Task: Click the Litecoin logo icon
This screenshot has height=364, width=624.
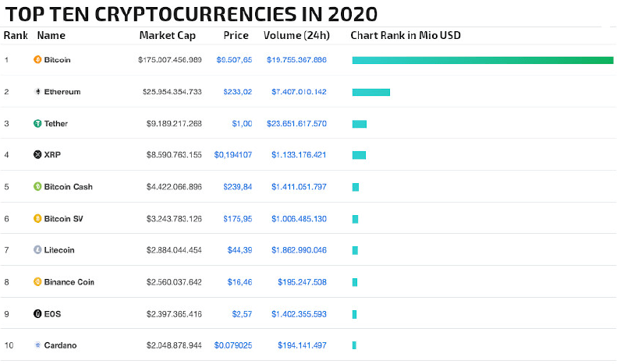Action: click(x=37, y=250)
